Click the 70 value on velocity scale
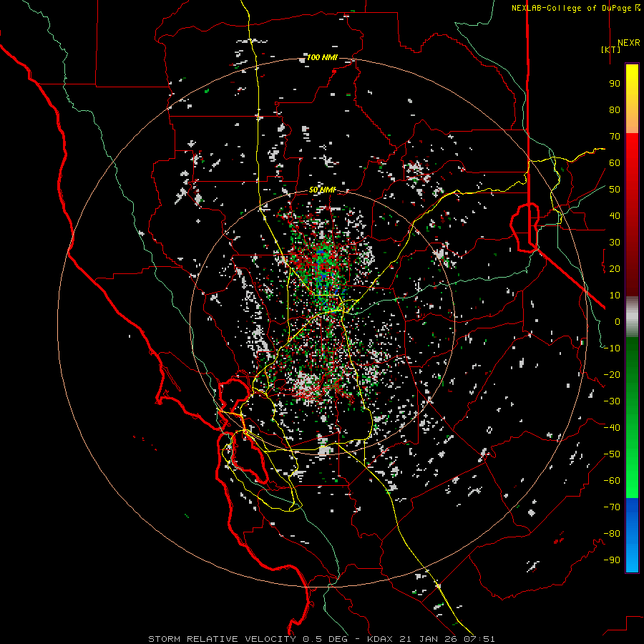 coord(615,137)
